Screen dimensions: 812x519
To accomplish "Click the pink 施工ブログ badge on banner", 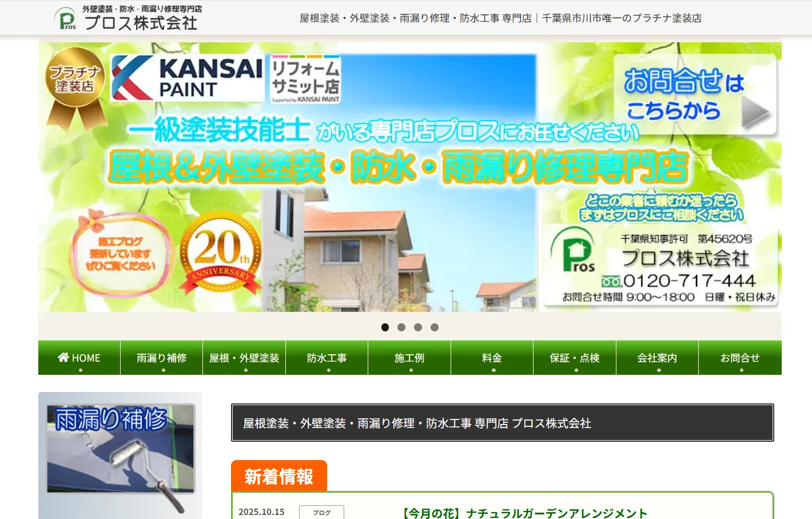I will [x=121, y=254].
